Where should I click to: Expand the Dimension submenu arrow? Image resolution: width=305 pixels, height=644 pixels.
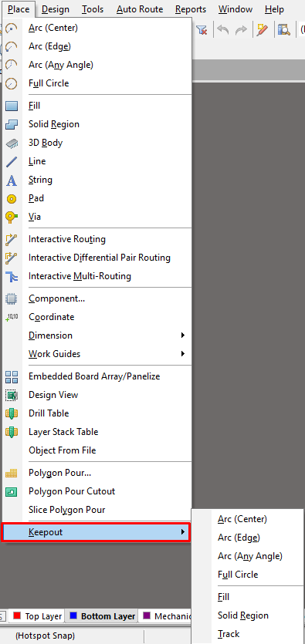coord(183,335)
